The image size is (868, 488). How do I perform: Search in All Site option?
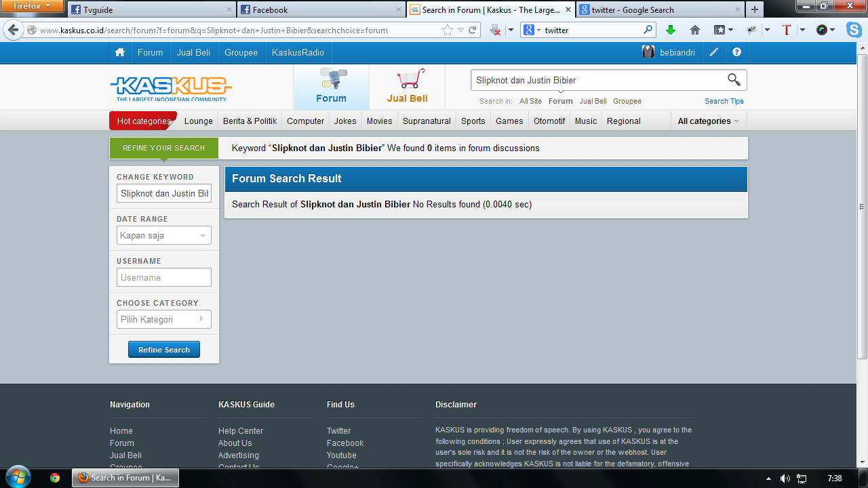530,101
